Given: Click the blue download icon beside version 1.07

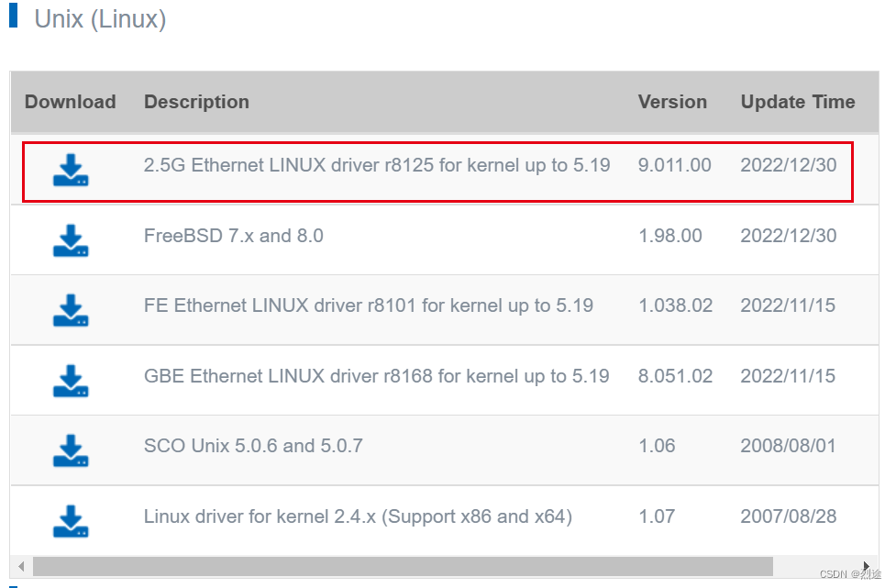Looking at the screenshot, I should tap(70, 520).
